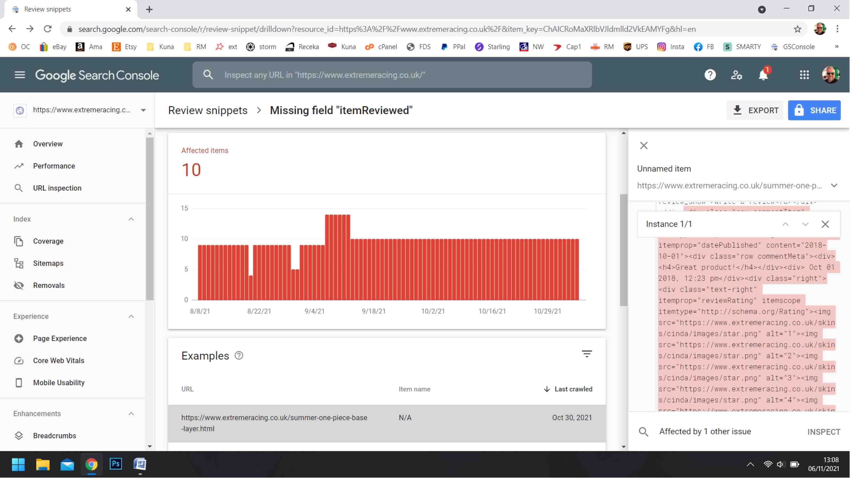Close the Instance 1/1 finder

pyautogui.click(x=825, y=224)
